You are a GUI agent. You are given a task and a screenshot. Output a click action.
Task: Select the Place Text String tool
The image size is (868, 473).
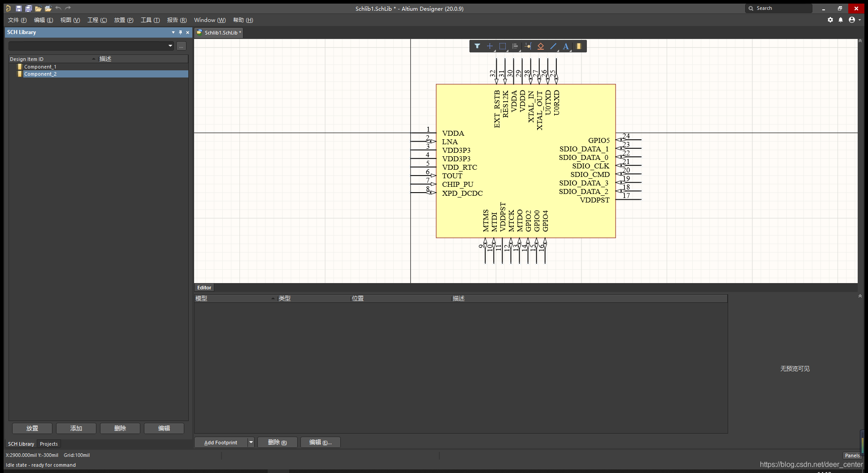tap(566, 46)
